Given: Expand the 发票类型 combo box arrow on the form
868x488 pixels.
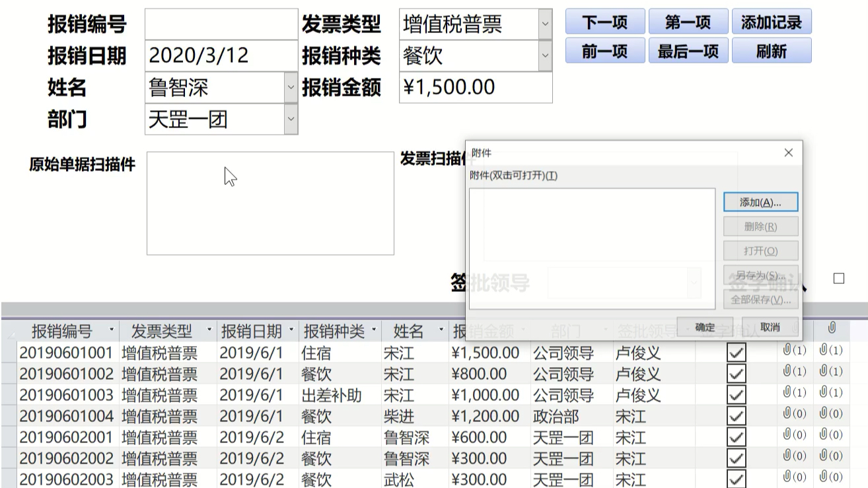Looking at the screenshot, I should click(x=545, y=24).
